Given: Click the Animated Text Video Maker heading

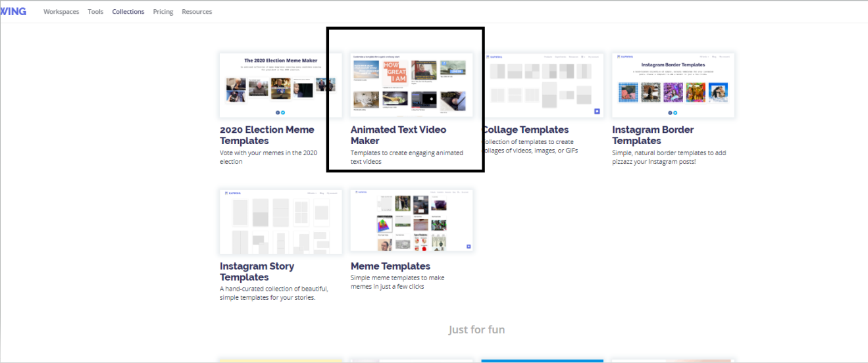Looking at the screenshot, I should point(398,135).
